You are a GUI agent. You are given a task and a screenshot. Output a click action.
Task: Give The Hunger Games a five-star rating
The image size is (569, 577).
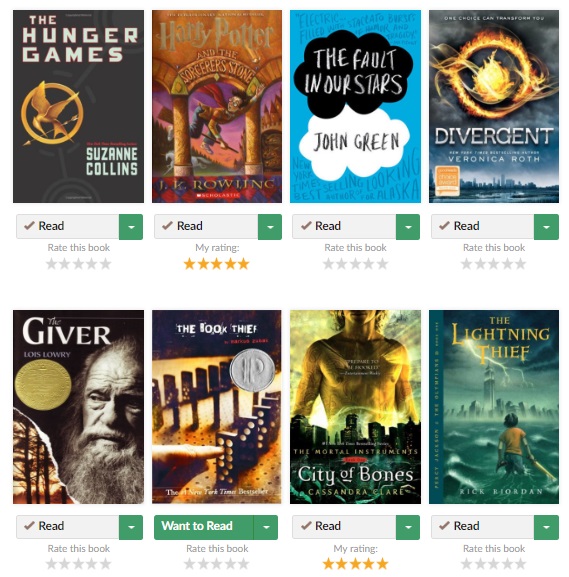coord(106,264)
